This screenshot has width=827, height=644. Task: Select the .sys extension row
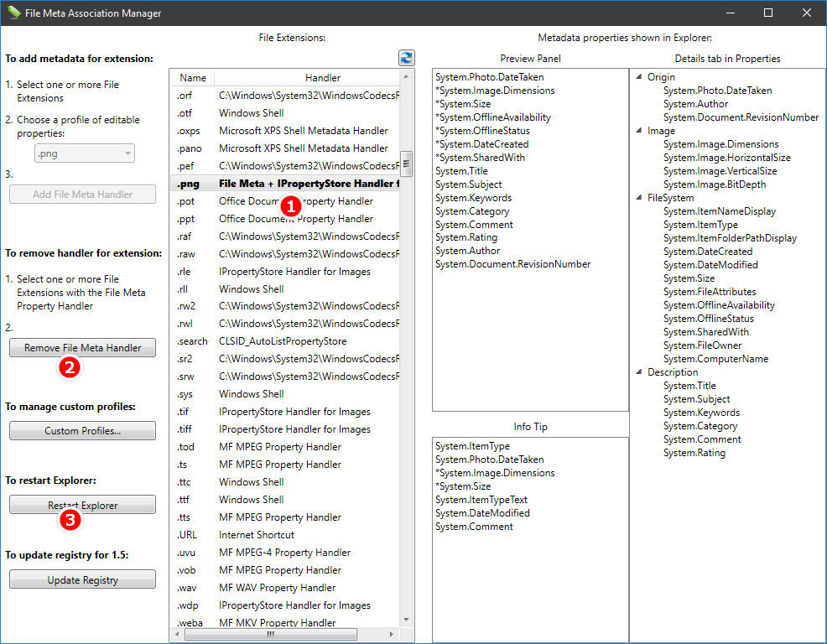[285, 394]
